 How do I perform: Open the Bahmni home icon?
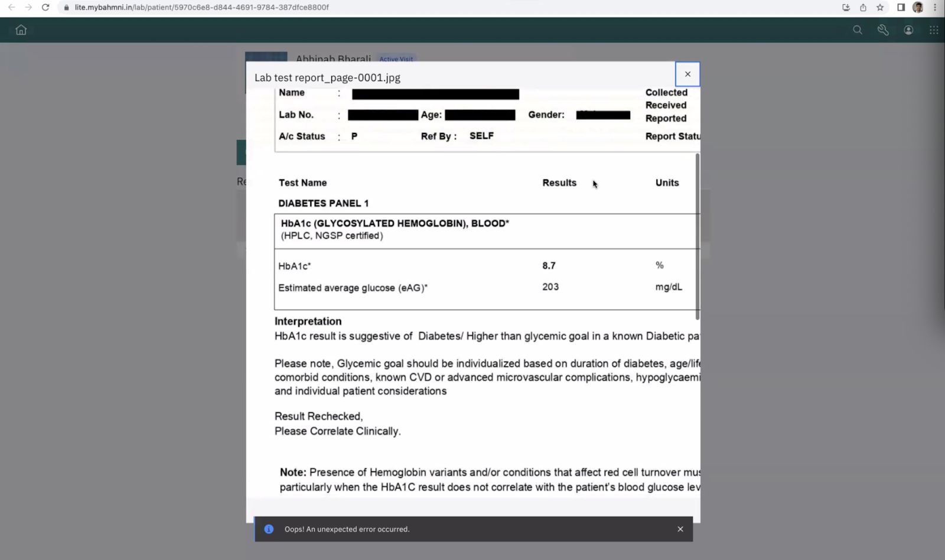[x=21, y=30]
